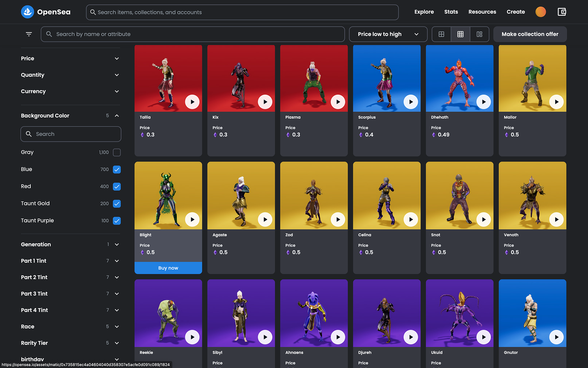The width and height of the screenshot is (588, 368).
Task: Open the Scorpius item name link
Action: [367, 117]
